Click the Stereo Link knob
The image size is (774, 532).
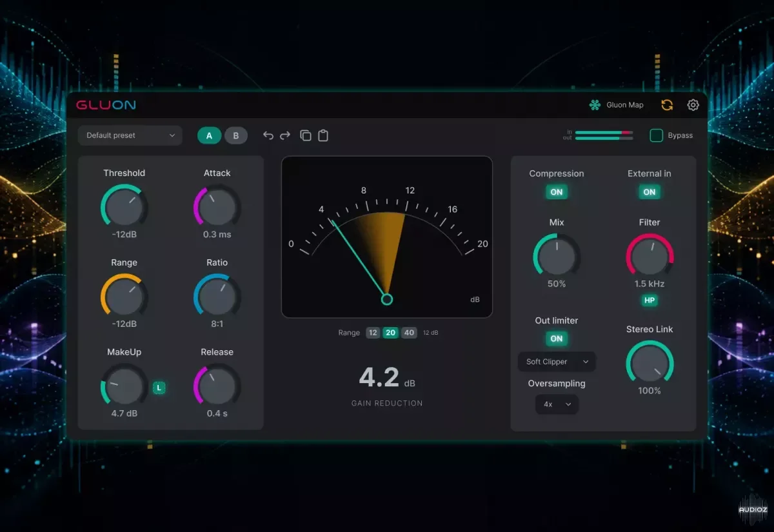click(650, 364)
